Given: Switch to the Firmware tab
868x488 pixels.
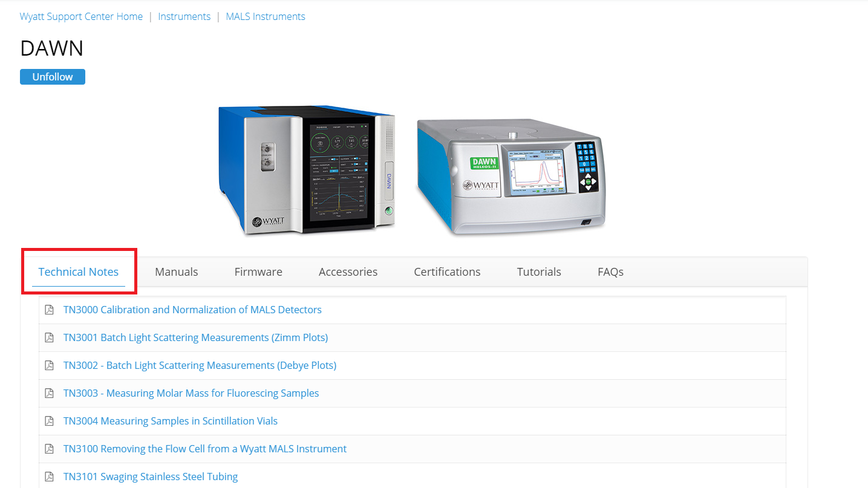Looking at the screenshot, I should (x=258, y=272).
